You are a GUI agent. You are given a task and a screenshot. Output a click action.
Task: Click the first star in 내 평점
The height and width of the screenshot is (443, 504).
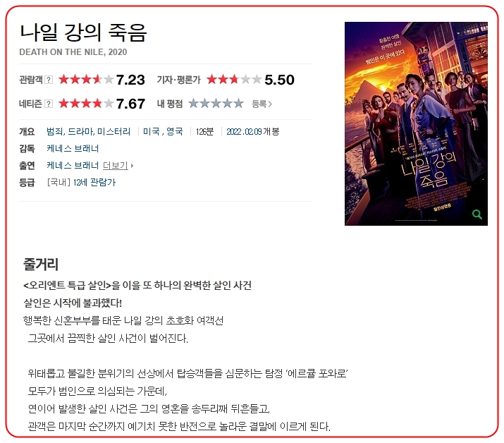194,103
